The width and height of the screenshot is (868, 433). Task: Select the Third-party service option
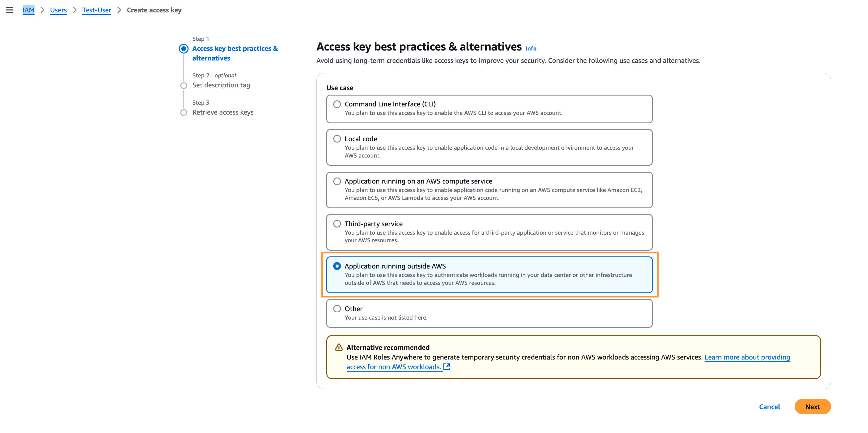click(337, 224)
